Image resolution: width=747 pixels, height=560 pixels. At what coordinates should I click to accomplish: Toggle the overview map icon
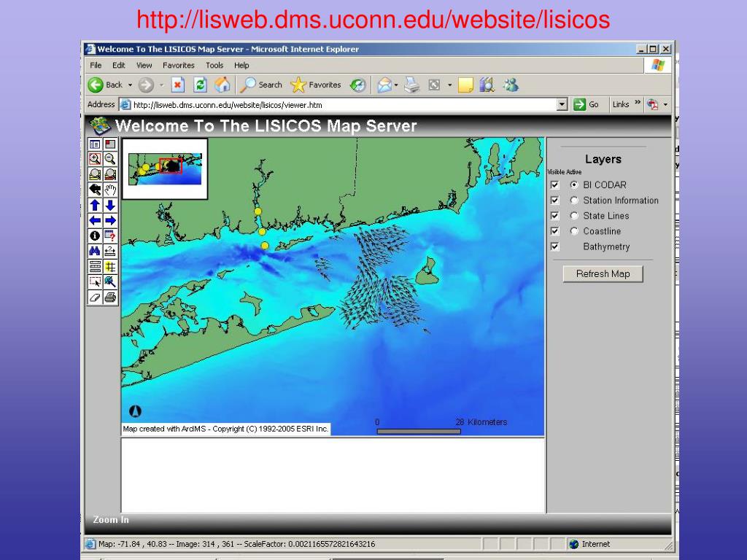pyautogui.click(x=110, y=144)
